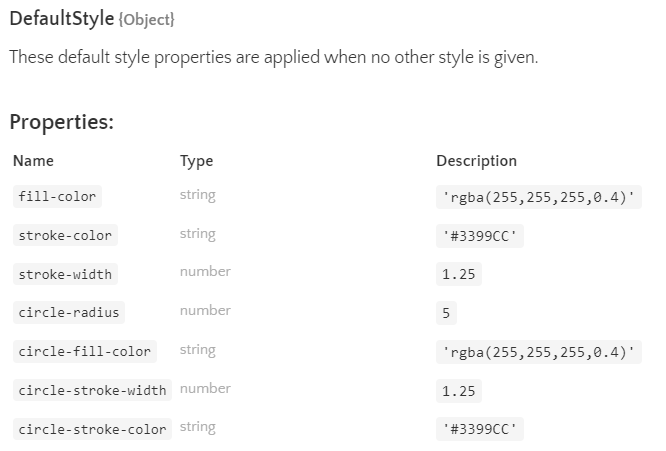The width and height of the screenshot is (666, 451).
Task: Click the DefaultStyle heading
Action: click(x=55, y=19)
